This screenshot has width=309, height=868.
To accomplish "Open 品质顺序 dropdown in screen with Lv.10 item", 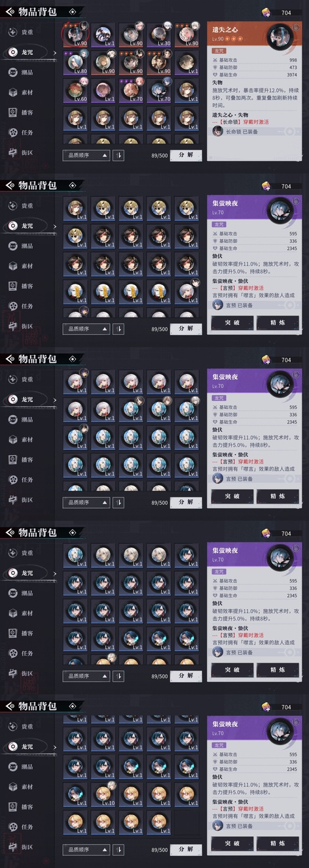I will tap(86, 850).
